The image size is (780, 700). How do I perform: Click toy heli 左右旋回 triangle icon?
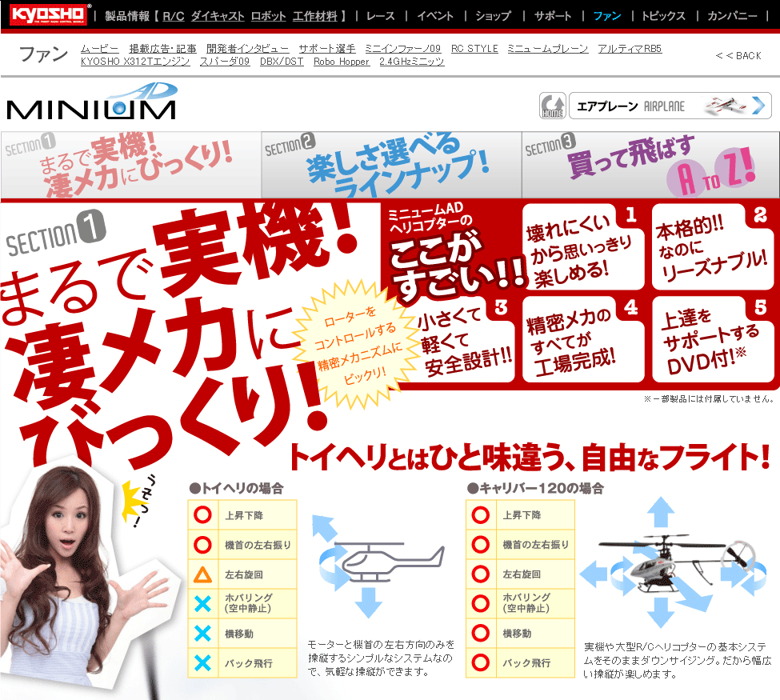[x=202, y=574]
